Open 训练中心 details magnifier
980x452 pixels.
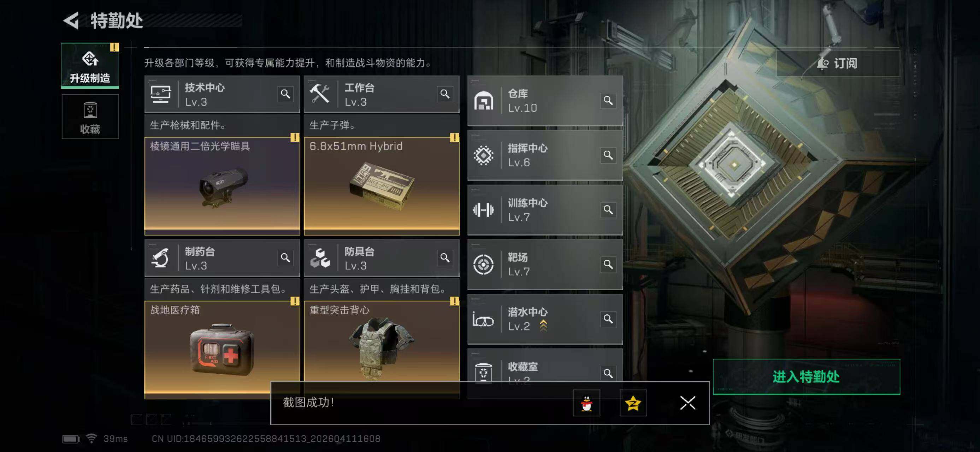click(608, 209)
